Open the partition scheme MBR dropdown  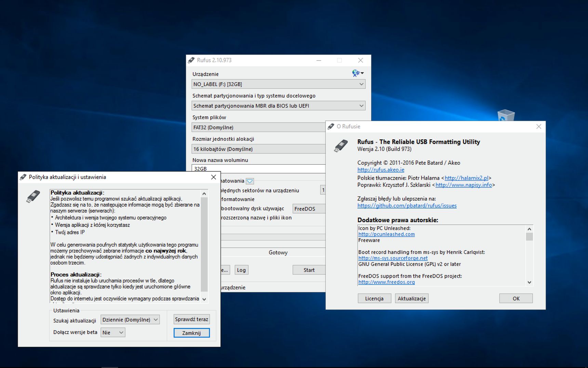click(x=278, y=106)
